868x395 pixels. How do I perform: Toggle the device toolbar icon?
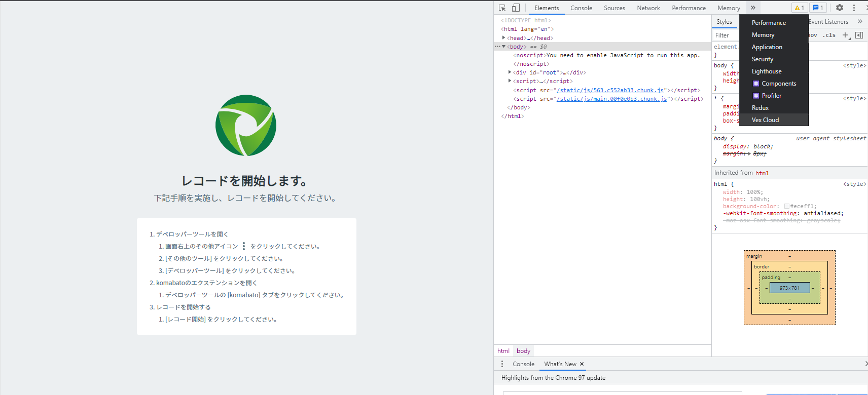click(x=516, y=8)
